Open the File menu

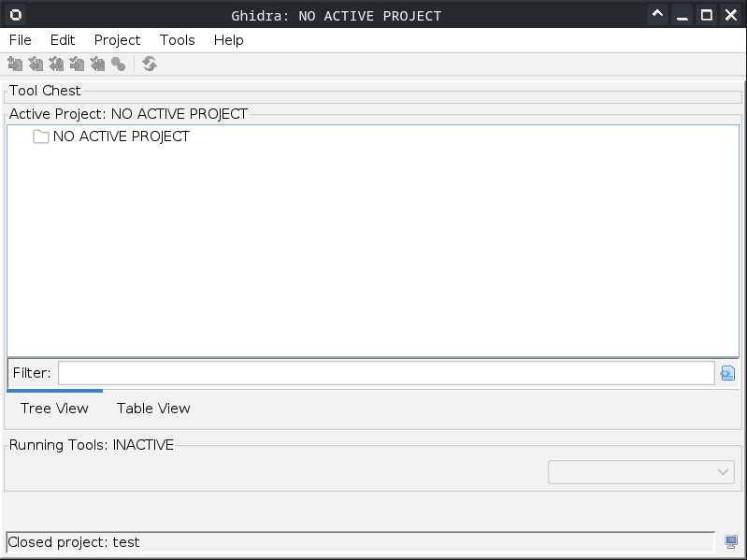21,40
